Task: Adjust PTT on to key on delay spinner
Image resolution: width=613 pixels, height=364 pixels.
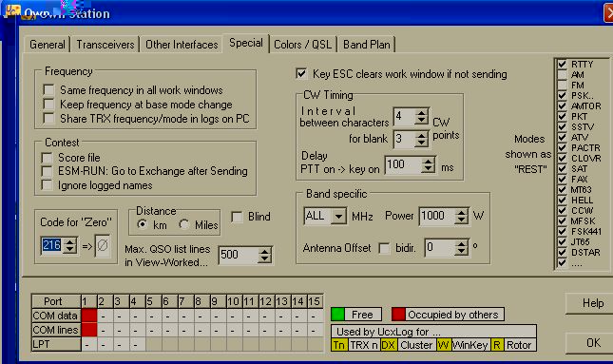Action: (428, 165)
